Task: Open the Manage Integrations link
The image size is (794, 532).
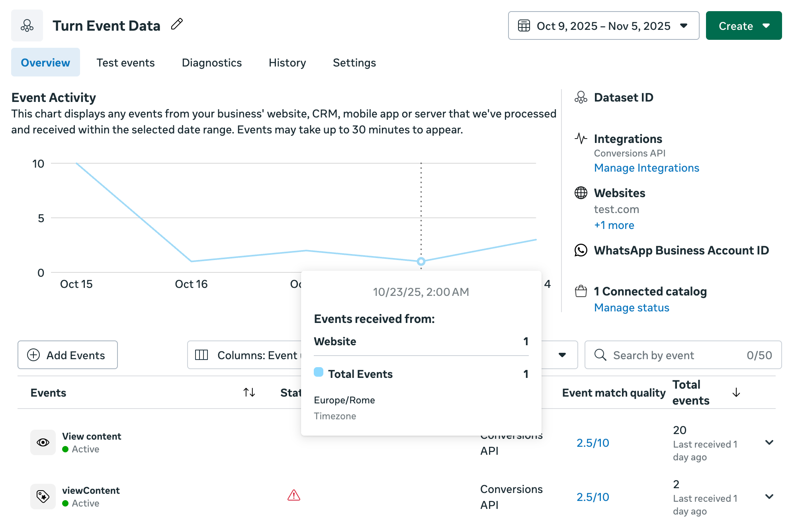Action: [x=646, y=168]
